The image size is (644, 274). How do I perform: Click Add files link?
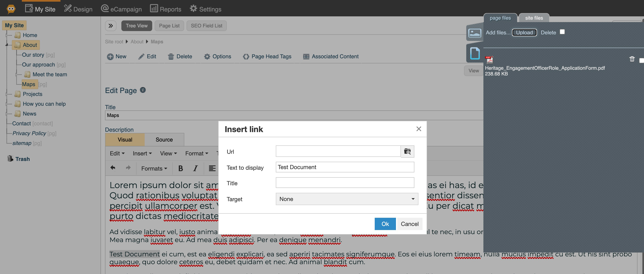pyautogui.click(x=498, y=33)
